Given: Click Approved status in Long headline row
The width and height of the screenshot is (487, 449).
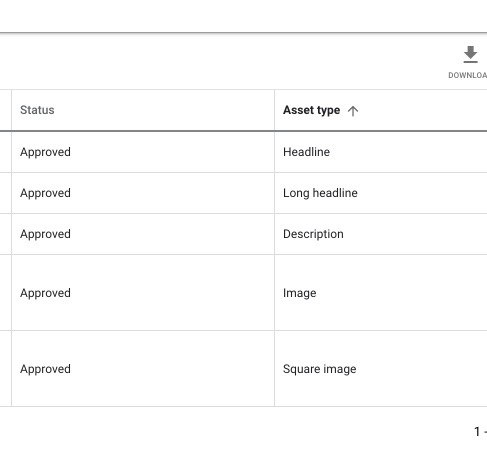Looking at the screenshot, I should pos(45,193).
